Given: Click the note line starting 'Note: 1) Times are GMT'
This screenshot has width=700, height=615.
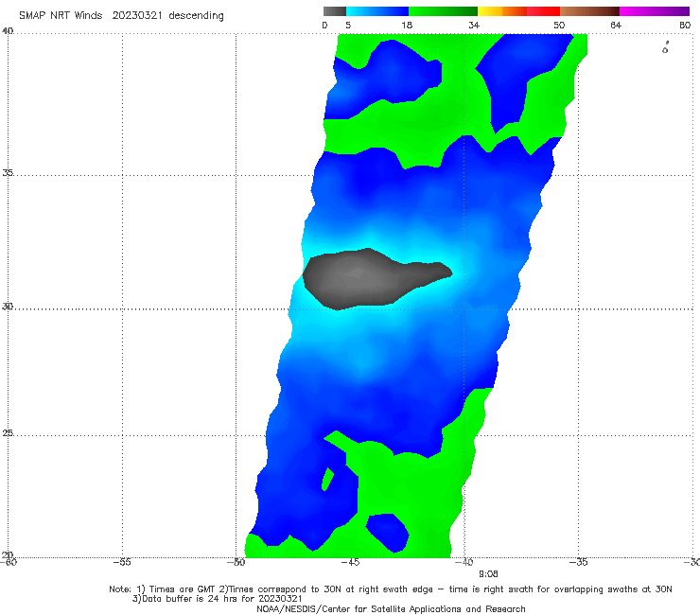Looking at the screenshot, I should [x=390, y=589].
